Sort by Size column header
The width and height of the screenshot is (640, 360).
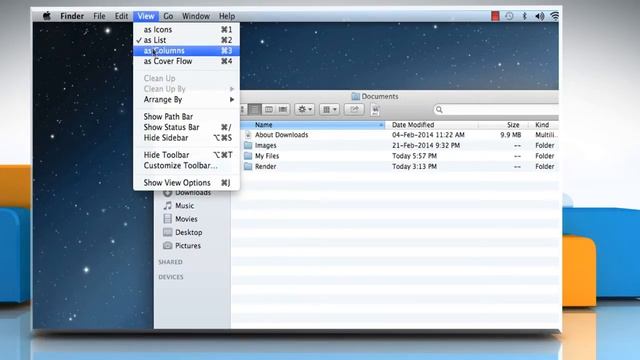pos(503,125)
